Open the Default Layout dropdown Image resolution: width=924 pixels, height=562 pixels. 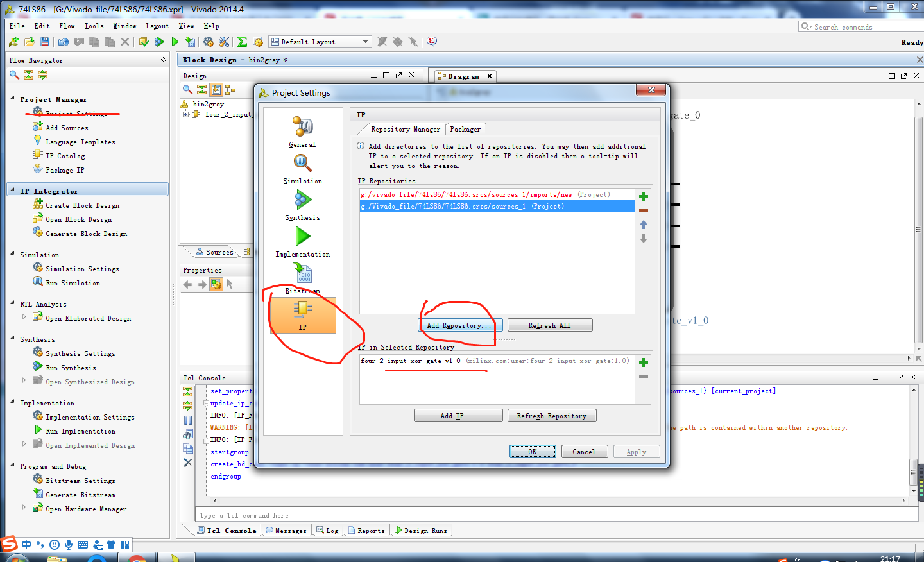click(320, 42)
